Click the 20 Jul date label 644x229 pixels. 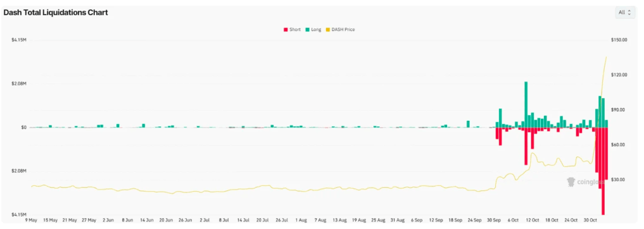[x=263, y=220]
